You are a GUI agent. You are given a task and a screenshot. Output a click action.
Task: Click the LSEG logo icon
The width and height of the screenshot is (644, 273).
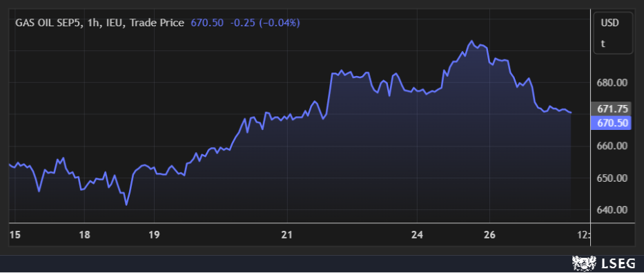[x=585, y=263]
